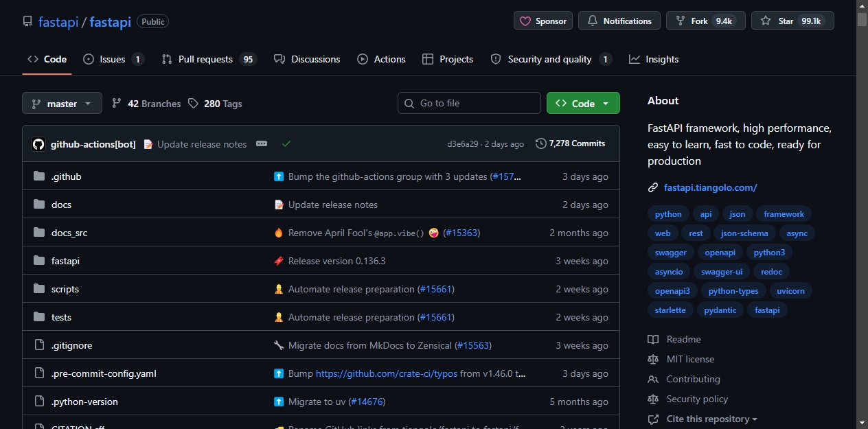This screenshot has height=429, width=868.
Task: Open commit hash d3e6a29
Action: pyautogui.click(x=463, y=144)
